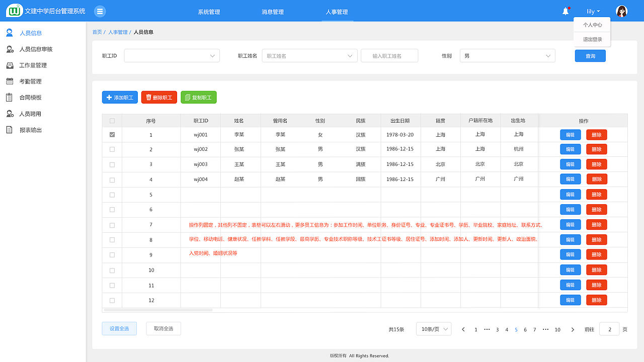Click the 复制职工 button
644x362 pixels.
tap(199, 98)
